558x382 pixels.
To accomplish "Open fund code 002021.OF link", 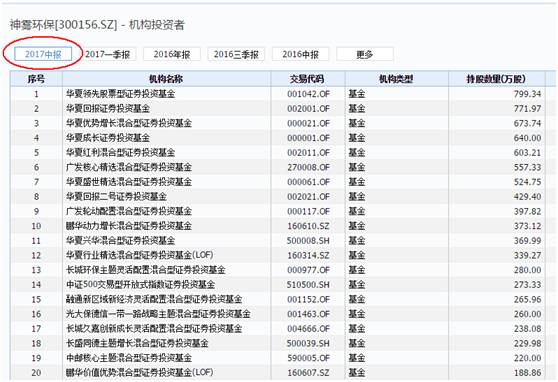I will (x=308, y=197).
